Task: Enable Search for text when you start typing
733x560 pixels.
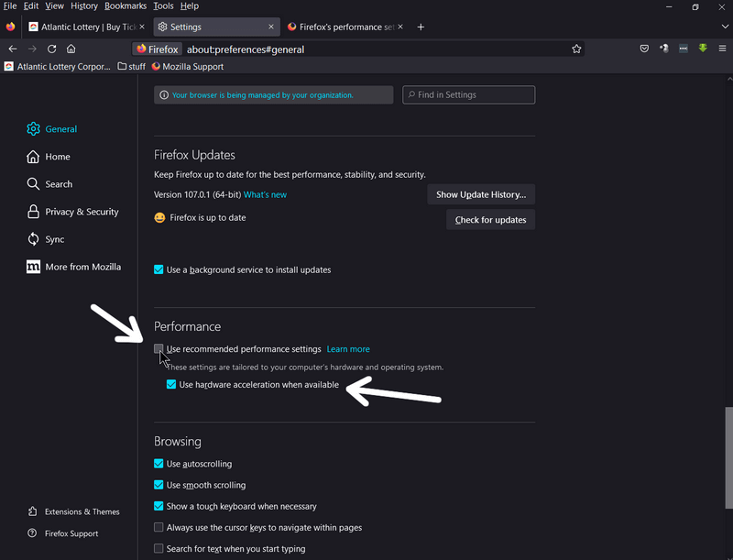Action: [159, 548]
